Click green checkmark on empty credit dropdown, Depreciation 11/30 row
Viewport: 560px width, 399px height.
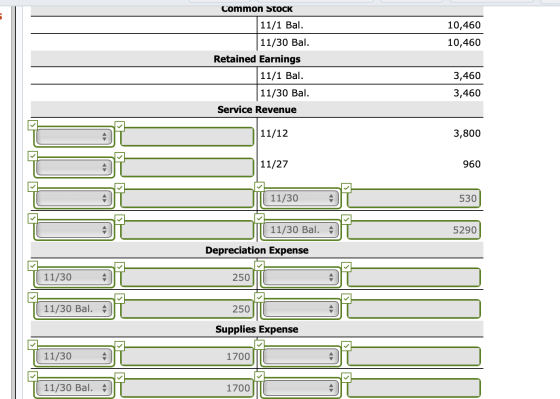[x=260, y=266]
